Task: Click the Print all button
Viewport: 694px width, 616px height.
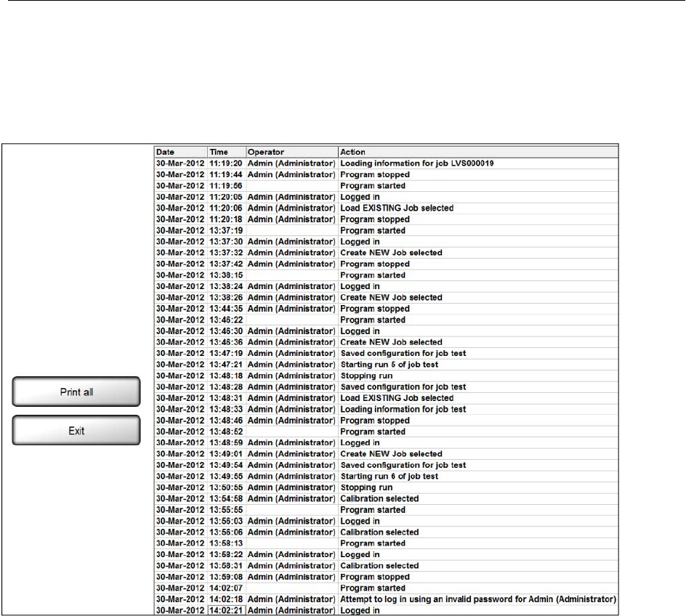Action: coord(76,392)
